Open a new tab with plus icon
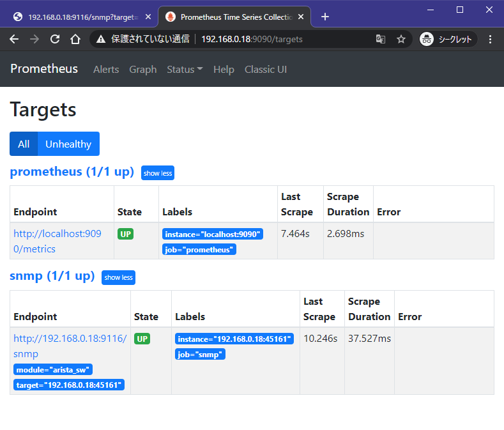The image size is (504, 430). (x=325, y=17)
